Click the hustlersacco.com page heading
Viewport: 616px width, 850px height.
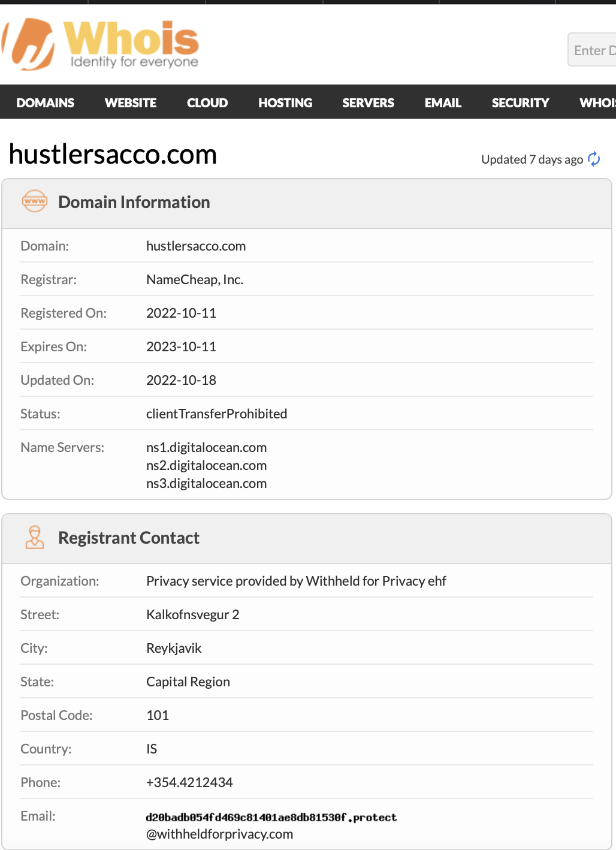113,155
